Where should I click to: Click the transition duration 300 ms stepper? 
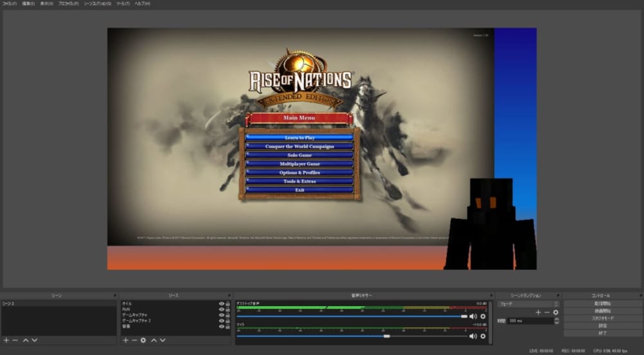click(x=556, y=320)
